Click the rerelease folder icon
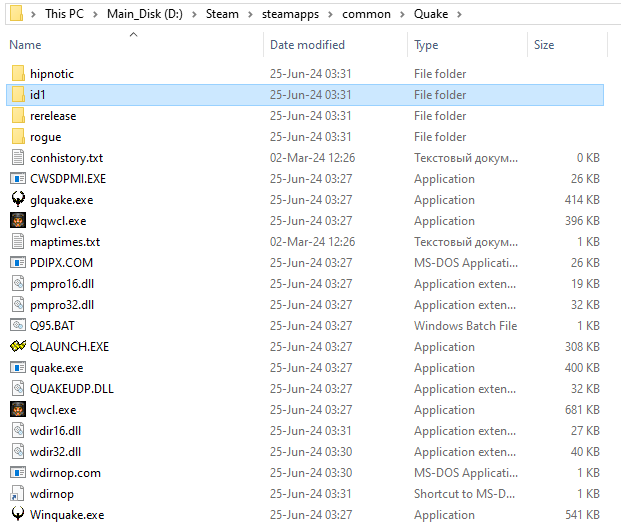Image resolution: width=621 pixels, height=531 pixels. click(18, 116)
